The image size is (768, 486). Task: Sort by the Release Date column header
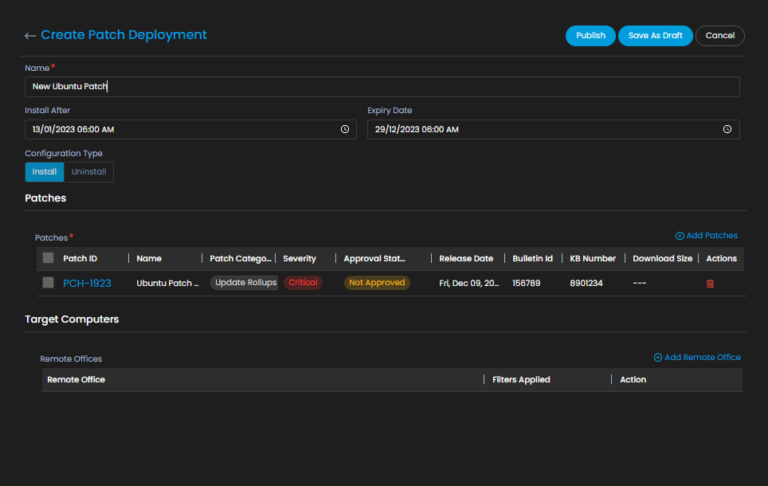pyautogui.click(x=466, y=258)
